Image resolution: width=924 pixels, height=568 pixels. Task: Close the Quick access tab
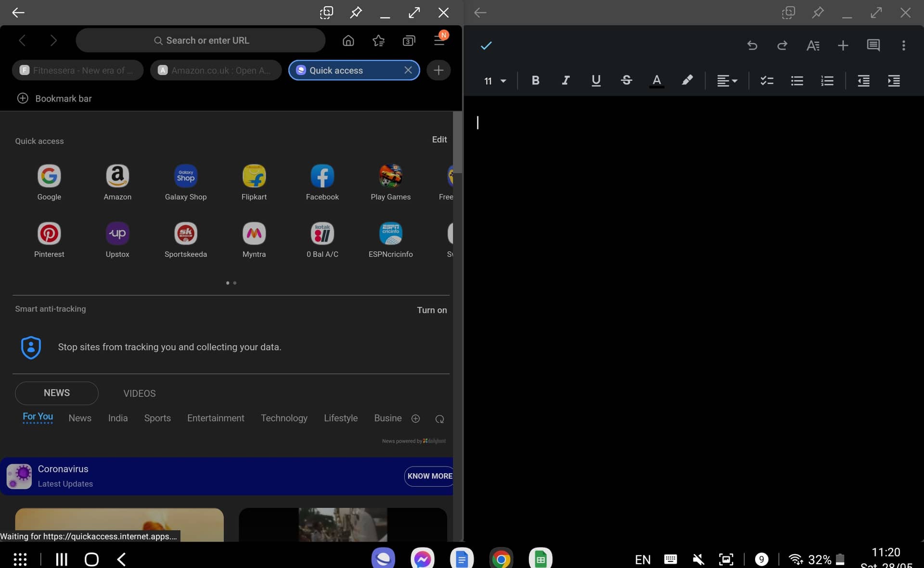click(x=408, y=70)
